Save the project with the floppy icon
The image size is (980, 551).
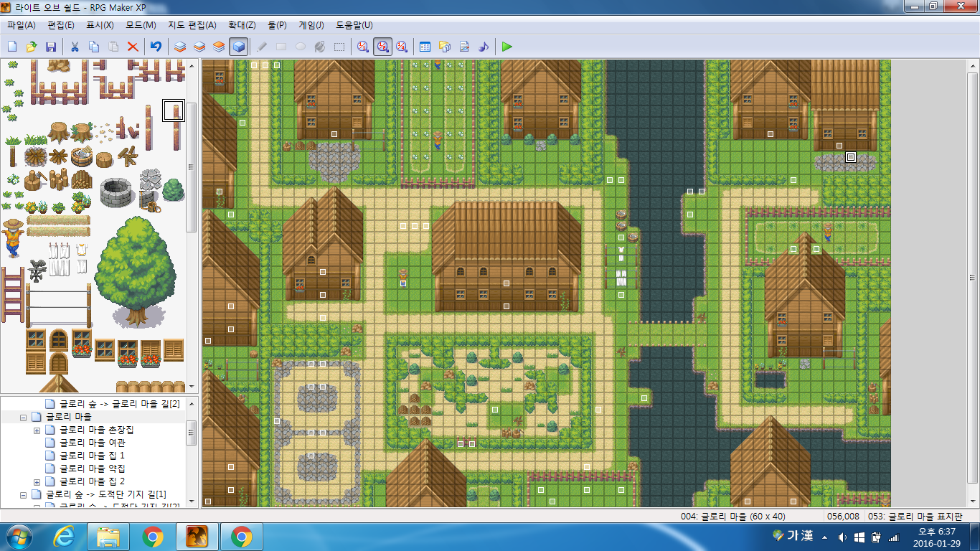51,47
